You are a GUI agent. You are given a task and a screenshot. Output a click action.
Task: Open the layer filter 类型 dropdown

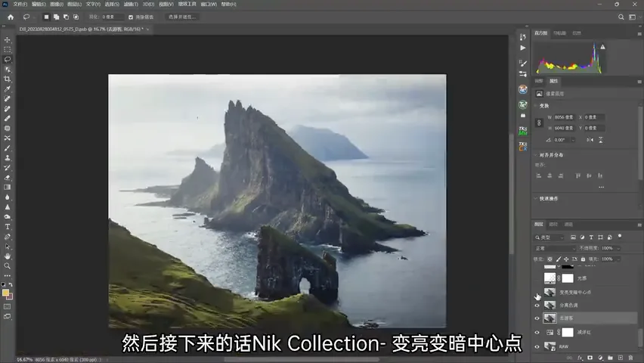point(550,237)
